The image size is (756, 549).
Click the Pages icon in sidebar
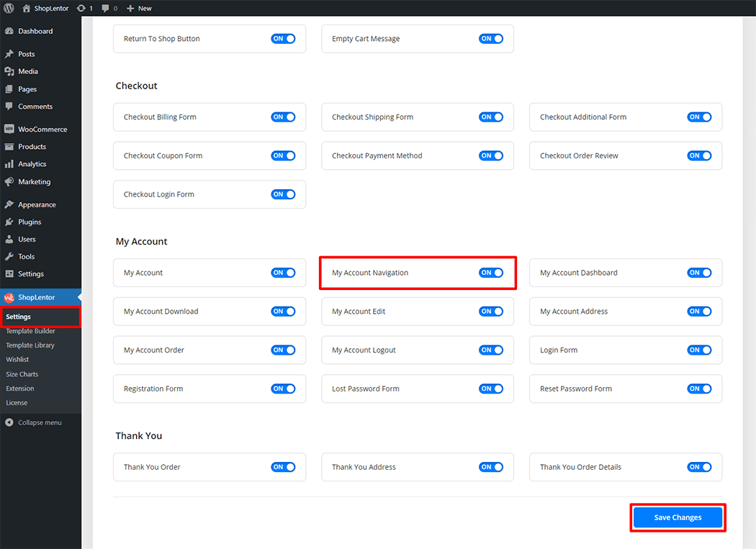[x=9, y=89]
